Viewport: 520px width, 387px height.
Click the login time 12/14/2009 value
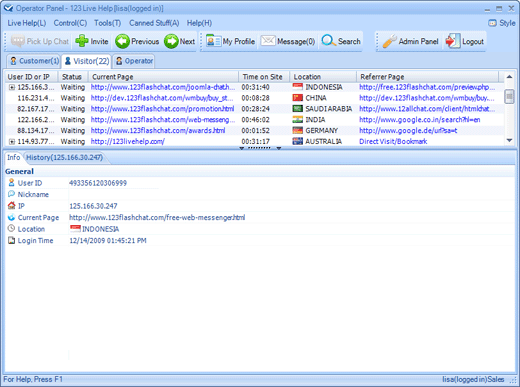(x=108, y=240)
